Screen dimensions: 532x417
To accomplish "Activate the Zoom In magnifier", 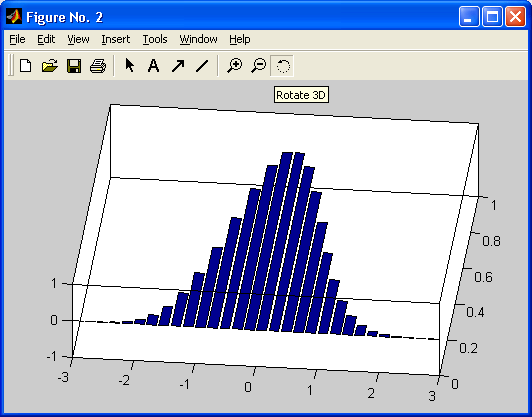I will [x=234, y=65].
